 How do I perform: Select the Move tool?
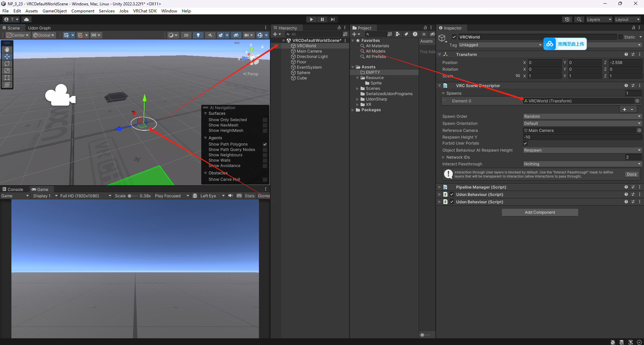point(7,57)
